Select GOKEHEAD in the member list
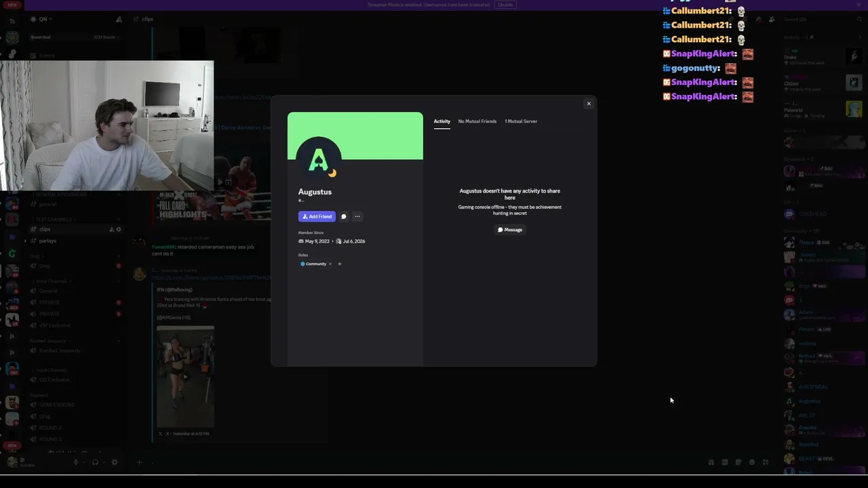This screenshot has width=868, height=488. pyautogui.click(x=823, y=214)
